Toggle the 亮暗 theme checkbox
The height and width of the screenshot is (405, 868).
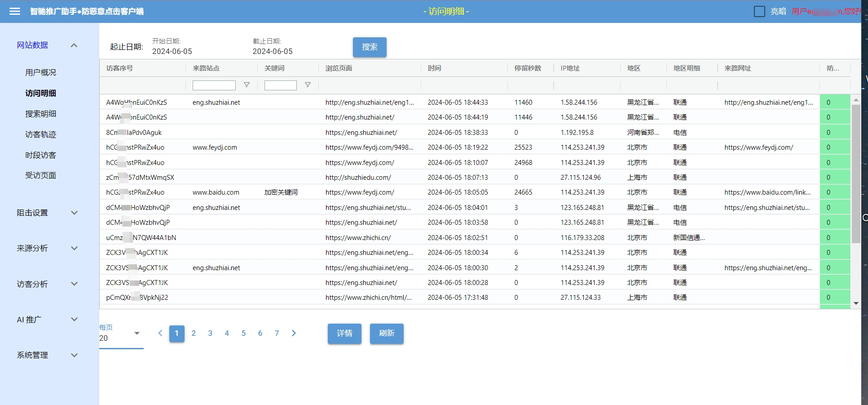tap(759, 11)
